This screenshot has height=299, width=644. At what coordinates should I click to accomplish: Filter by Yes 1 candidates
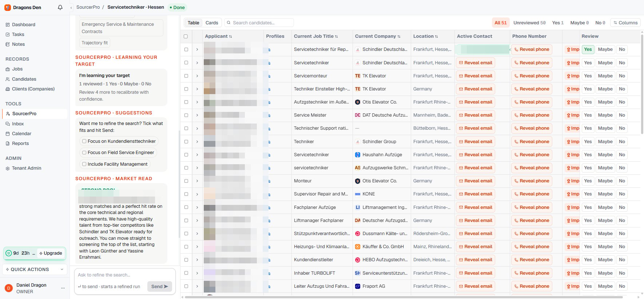tap(557, 23)
